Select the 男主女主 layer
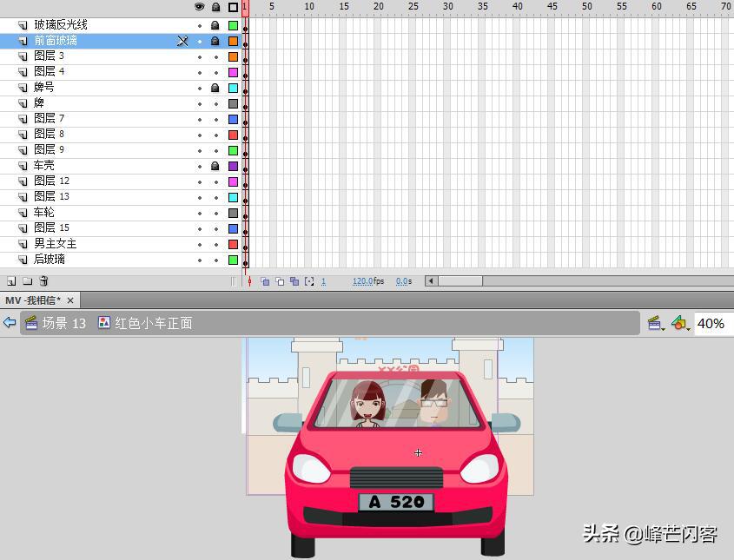The width and height of the screenshot is (734, 560). 56,244
